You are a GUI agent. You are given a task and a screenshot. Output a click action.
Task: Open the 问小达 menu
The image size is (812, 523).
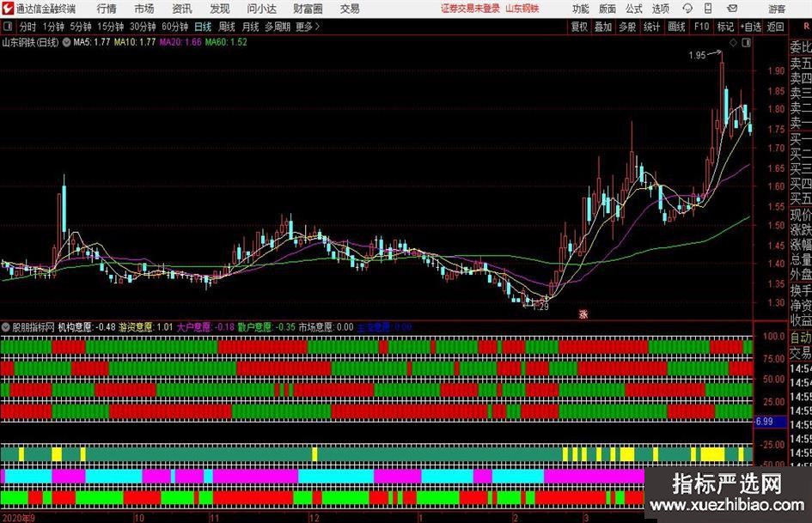point(261,9)
